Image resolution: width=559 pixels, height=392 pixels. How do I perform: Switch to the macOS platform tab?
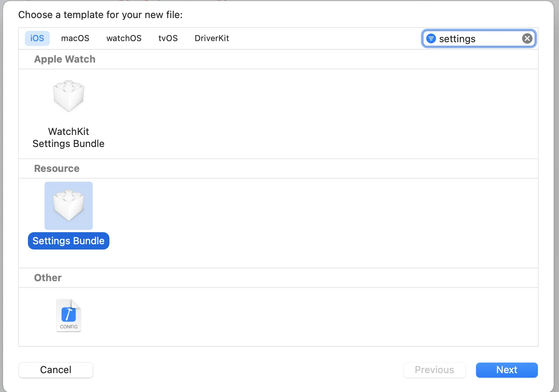pos(75,38)
